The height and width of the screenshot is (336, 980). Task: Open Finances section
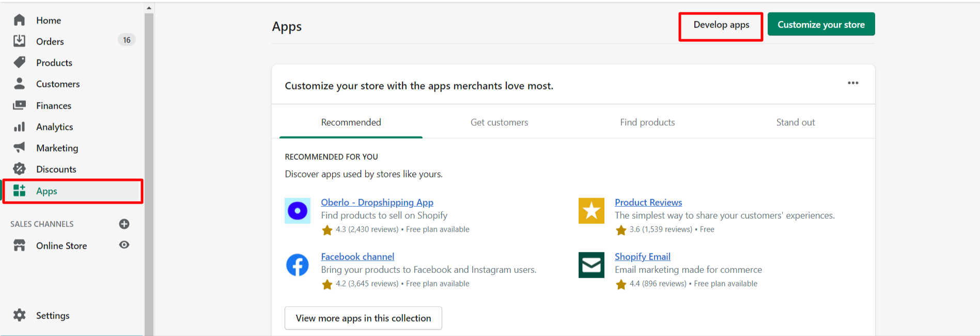pos(54,105)
